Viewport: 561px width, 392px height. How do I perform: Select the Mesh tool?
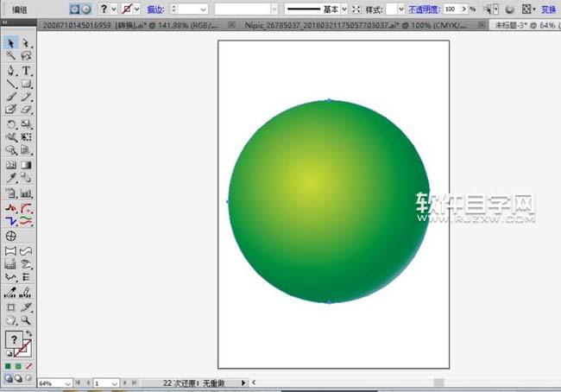point(10,165)
